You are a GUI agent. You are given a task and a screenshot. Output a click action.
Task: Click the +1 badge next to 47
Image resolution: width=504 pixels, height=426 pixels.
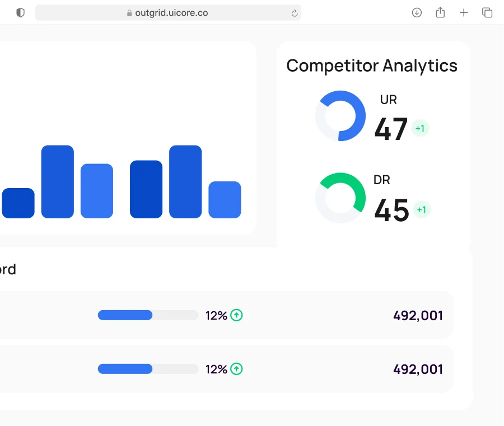pos(420,129)
